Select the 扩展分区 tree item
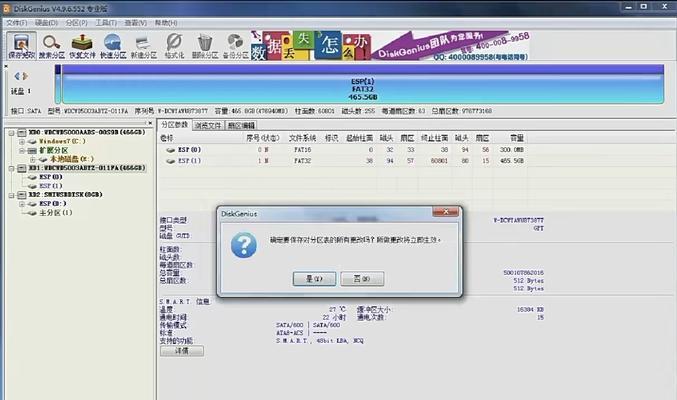 pyautogui.click(x=54, y=151)
